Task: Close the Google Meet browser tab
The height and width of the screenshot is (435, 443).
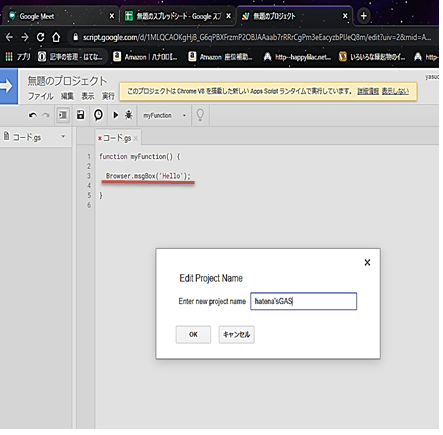Action: pos(112,16)
